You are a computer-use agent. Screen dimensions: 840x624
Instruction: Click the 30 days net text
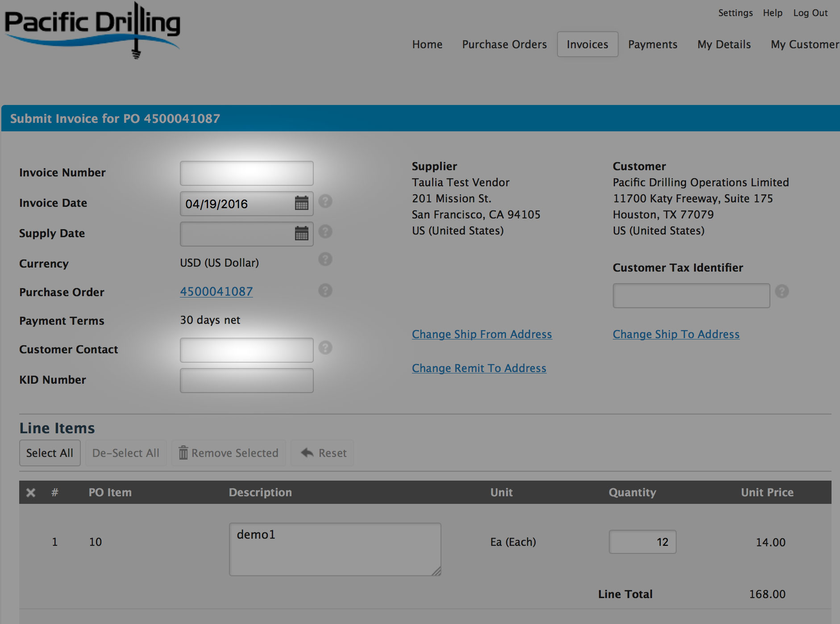[210, 320]
